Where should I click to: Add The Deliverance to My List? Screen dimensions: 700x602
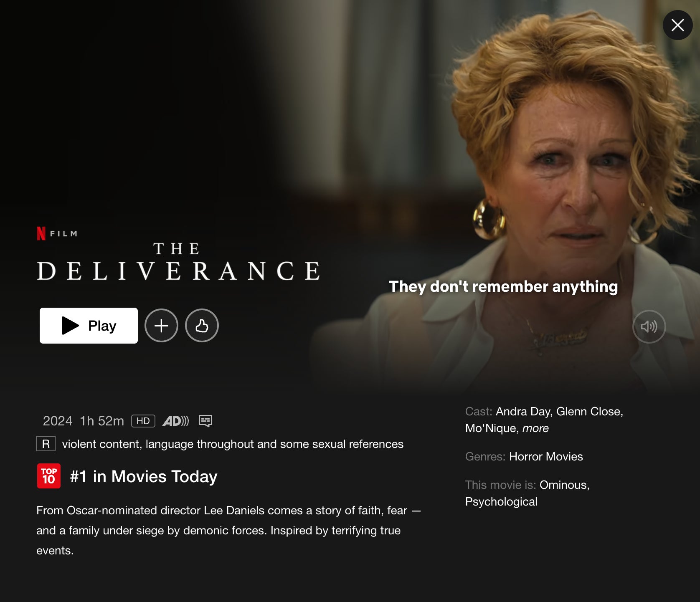click(161, 326)
